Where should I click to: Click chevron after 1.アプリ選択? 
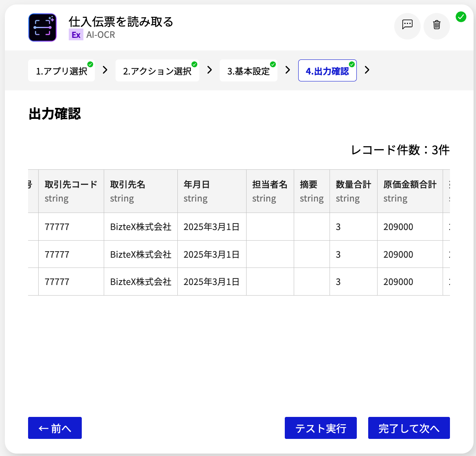click(105, 70)
